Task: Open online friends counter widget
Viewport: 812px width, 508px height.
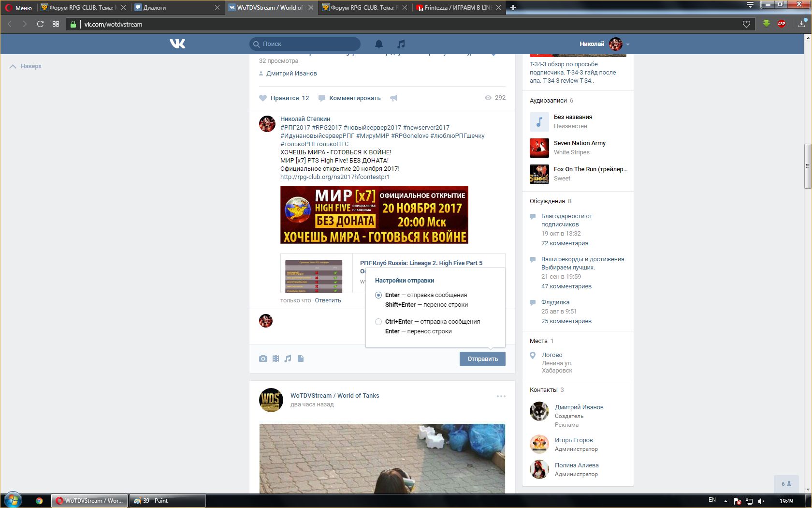Action: (786, 484)
